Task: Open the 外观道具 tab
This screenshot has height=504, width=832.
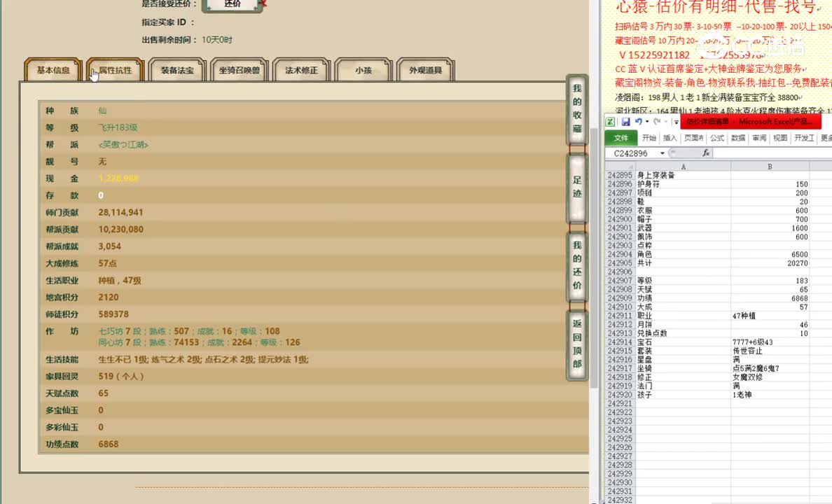Action: [x=426, y=70]
